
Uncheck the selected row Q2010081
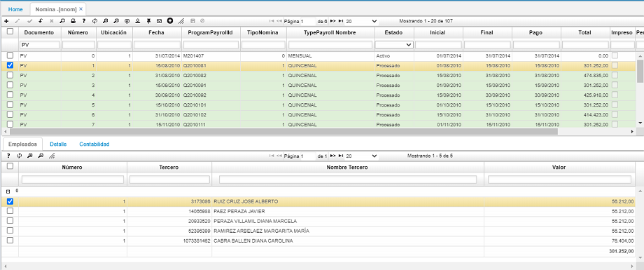point(10,65)
